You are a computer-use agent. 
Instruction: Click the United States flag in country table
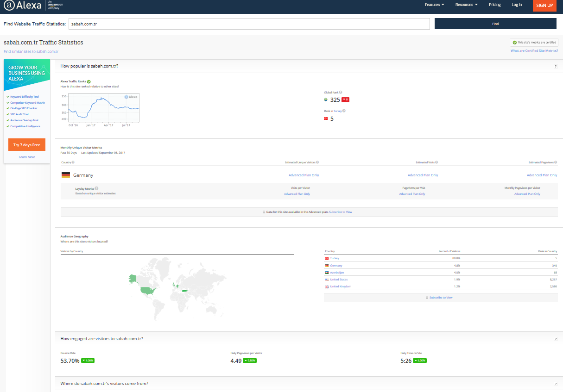pos(327,280)
